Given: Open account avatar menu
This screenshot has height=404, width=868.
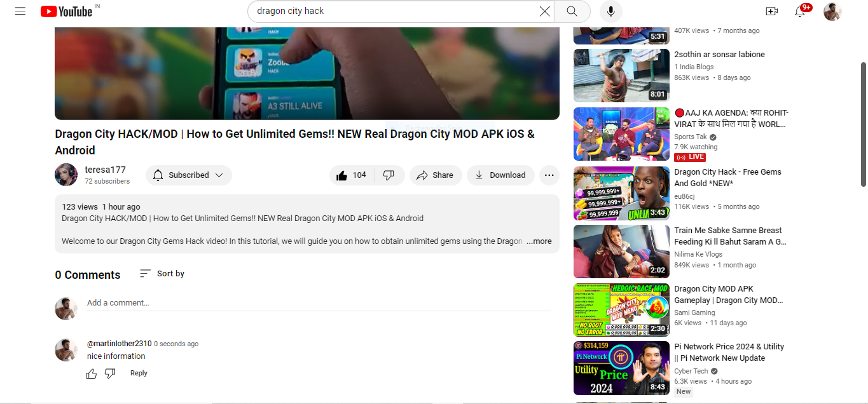Looking at the screenshot, I should click(832, 11).
